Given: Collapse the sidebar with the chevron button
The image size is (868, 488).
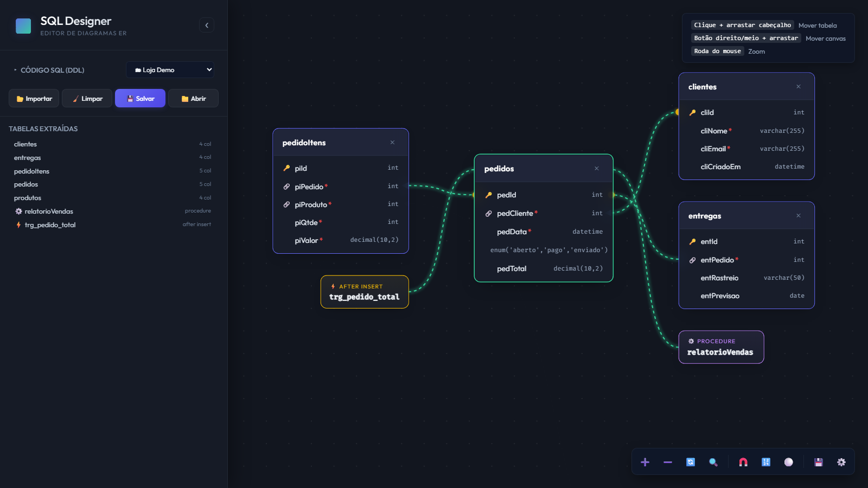Looking at the screenshot, I should coord(207,25).
